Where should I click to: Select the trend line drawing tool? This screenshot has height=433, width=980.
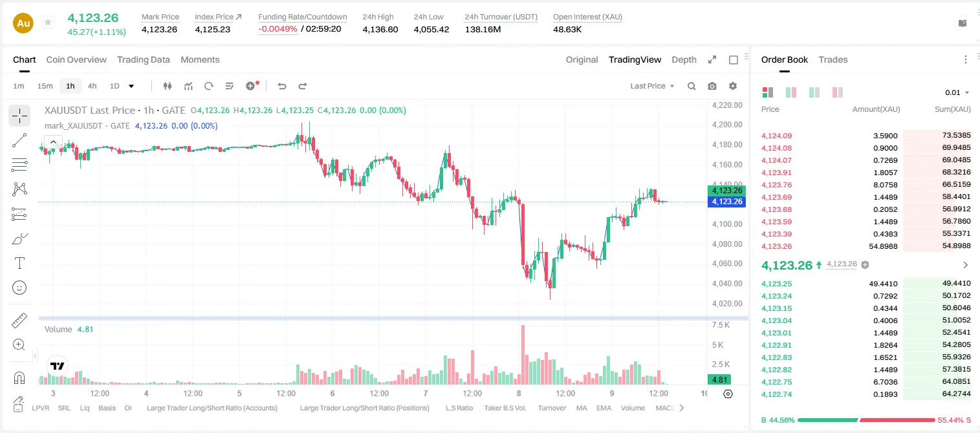(19, 140)
